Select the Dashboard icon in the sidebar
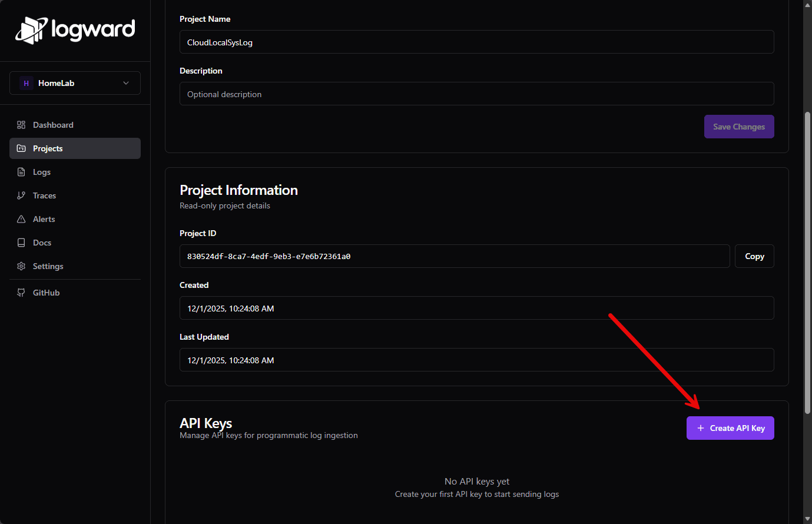 click(21, 125)
